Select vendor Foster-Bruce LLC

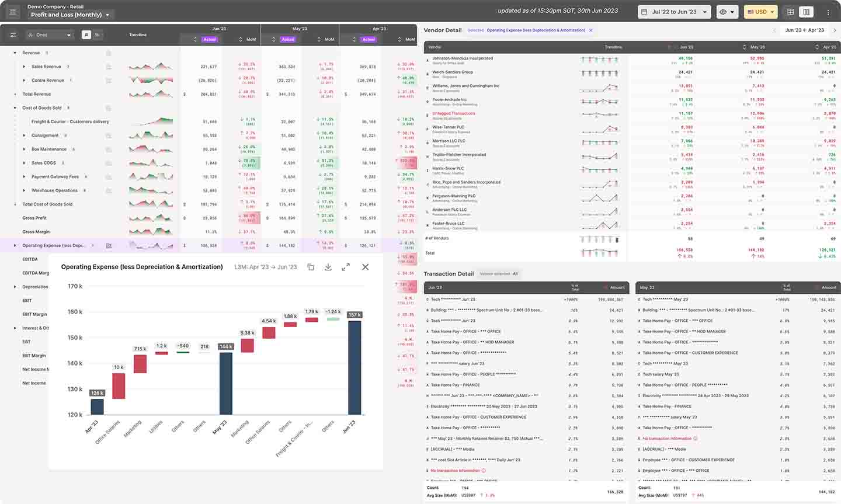[x=449, y=223]
